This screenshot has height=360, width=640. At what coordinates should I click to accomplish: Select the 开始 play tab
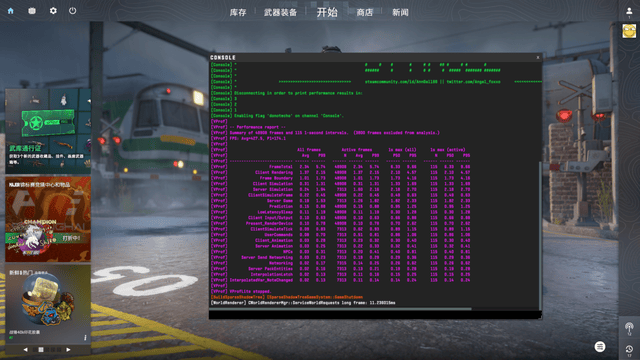(x=327, y=12)
